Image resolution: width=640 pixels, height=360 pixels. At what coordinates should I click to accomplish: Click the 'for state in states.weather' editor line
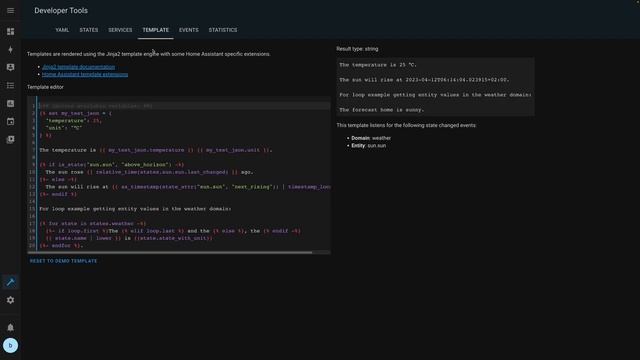point(93,223)
